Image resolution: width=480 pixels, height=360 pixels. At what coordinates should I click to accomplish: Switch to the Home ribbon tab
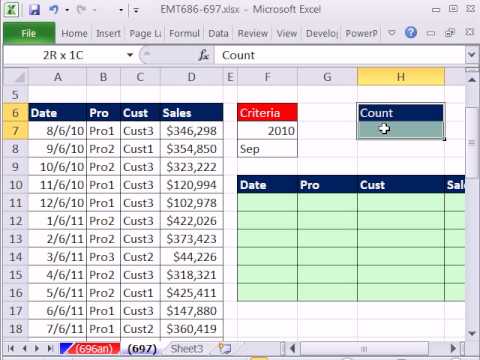point(74,33)
